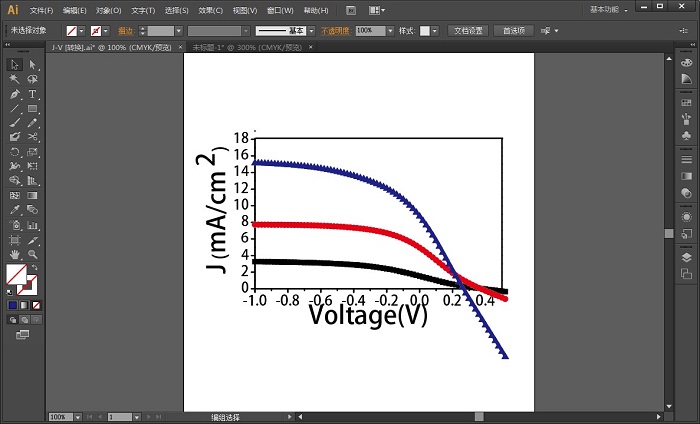Choose the Blend tool
This screenshot has height=424, width=700.
coord(32,210)
